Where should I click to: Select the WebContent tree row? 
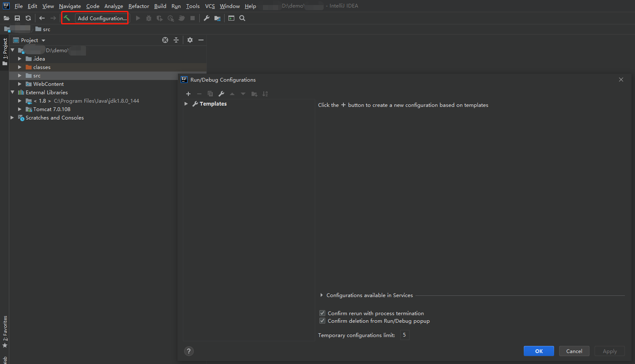coord(108,84)
